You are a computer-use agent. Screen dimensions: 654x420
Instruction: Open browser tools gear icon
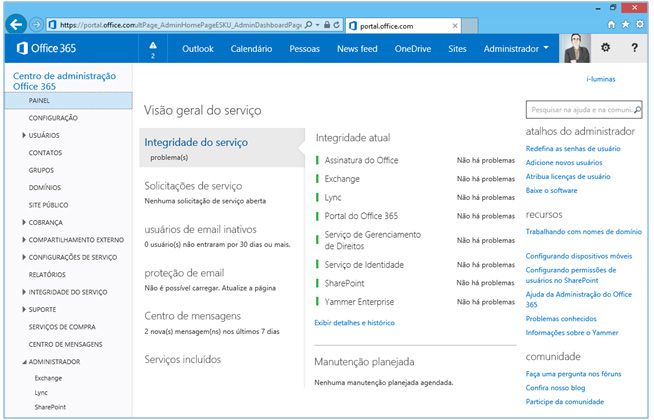pyautogui.click(x=639, y=25)
